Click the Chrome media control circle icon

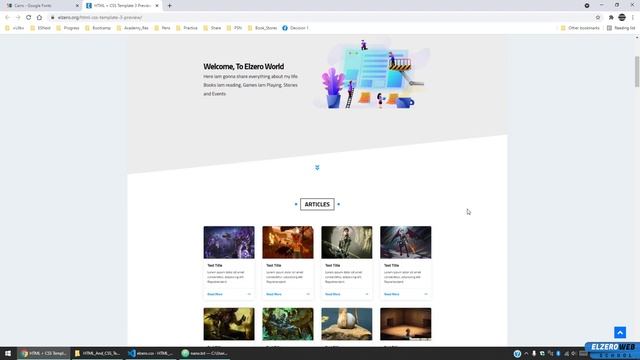coord(587,6)
